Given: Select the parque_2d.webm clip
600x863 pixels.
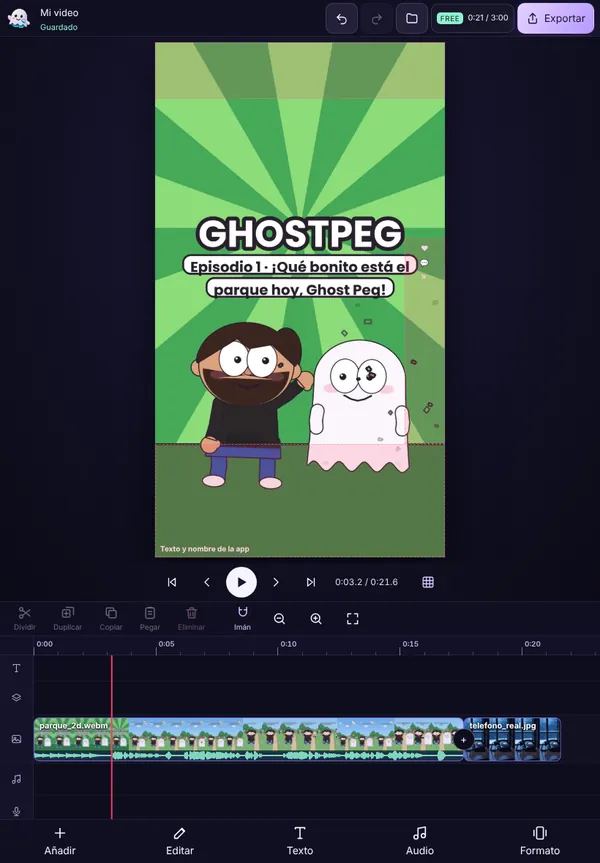Looking at the screenshot, I should pos(248,739).
